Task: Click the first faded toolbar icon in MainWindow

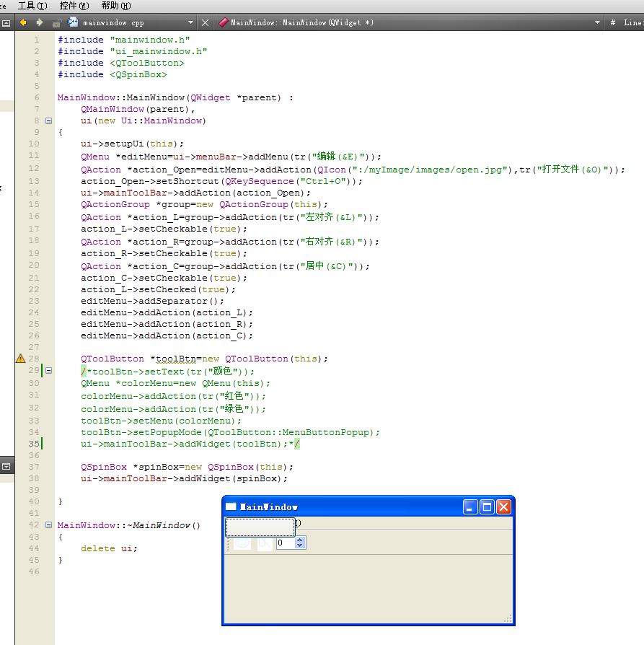Action: [242, 543]
